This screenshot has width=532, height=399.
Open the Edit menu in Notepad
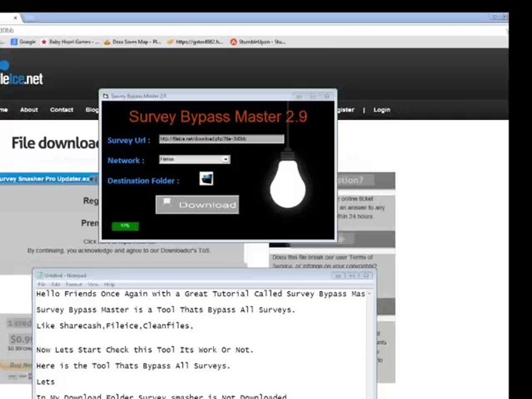point(55,284)
